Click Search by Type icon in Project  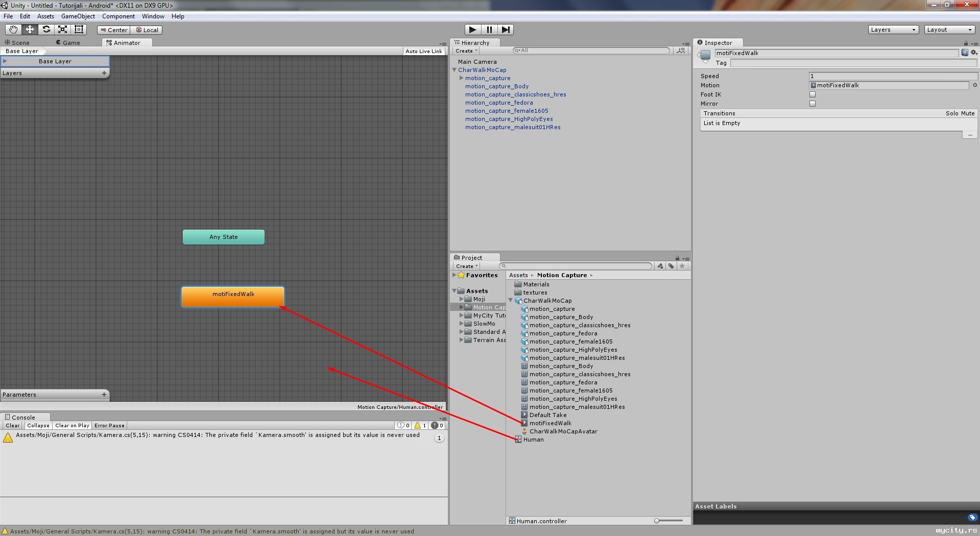660,266
